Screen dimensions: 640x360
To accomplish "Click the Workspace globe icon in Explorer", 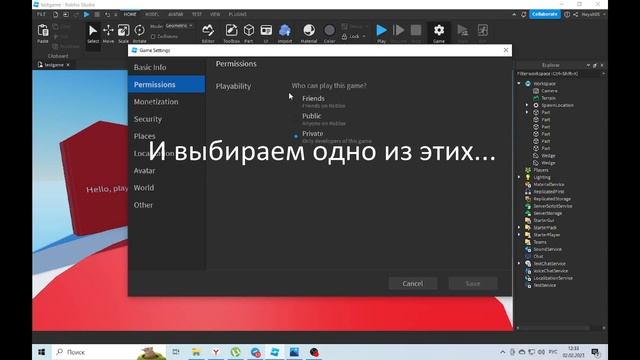I will (x=528, y=83).
